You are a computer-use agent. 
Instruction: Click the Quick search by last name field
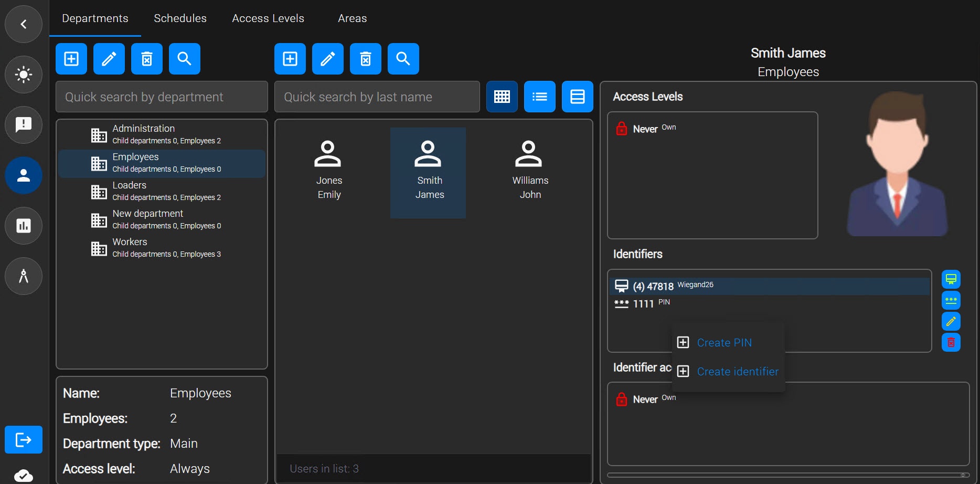pos(377,97)
